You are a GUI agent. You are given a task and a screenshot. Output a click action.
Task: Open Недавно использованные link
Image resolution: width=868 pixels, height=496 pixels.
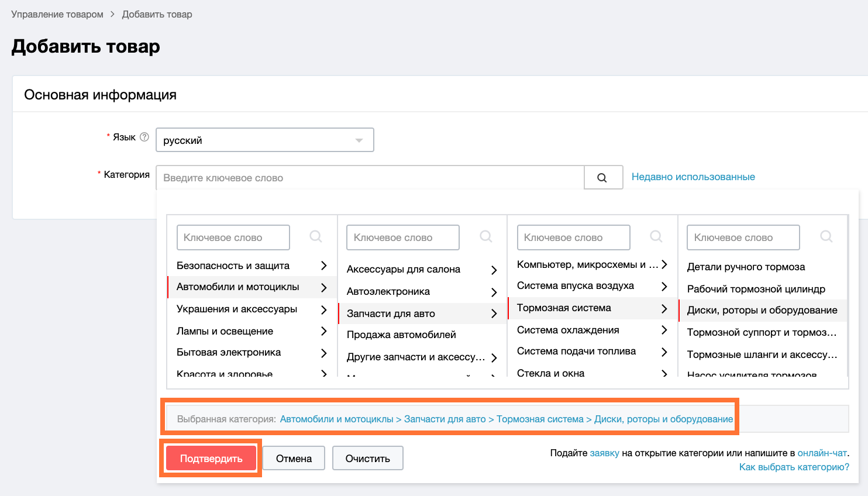(x=693, y=177)
